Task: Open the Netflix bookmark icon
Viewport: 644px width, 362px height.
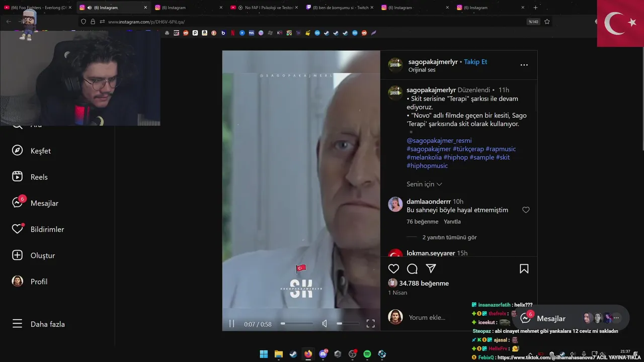Action: click(x=232, y=33)
